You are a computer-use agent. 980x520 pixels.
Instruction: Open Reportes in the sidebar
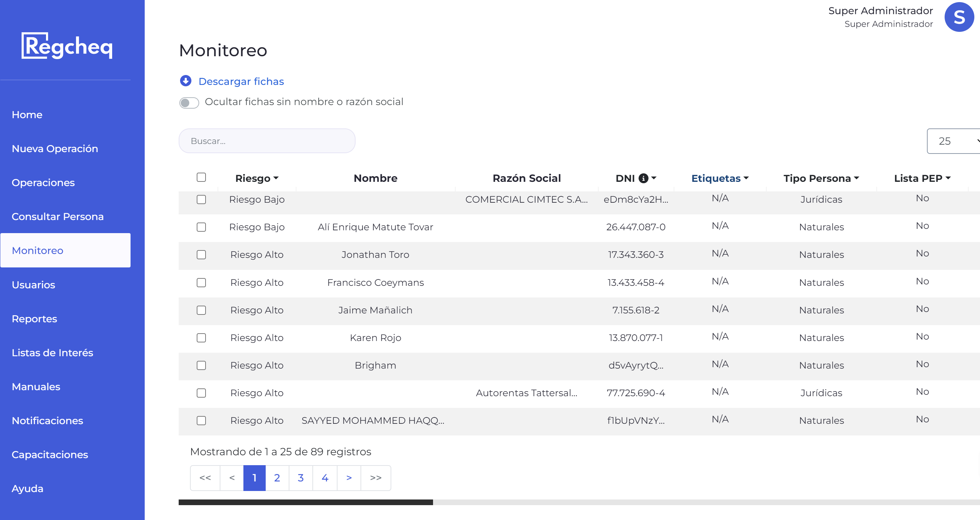[34, 319]
